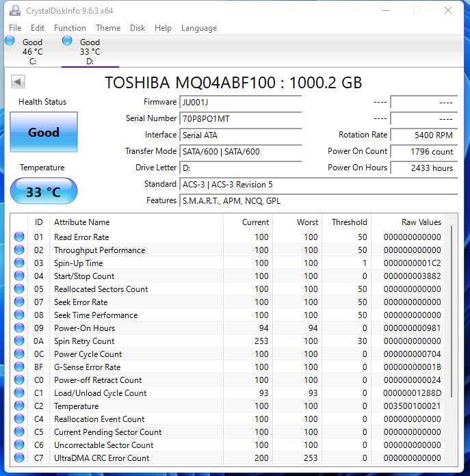This screenshot has height=476, width=470.
Task: Open the Help menu
Action: (x=163, y=28)
